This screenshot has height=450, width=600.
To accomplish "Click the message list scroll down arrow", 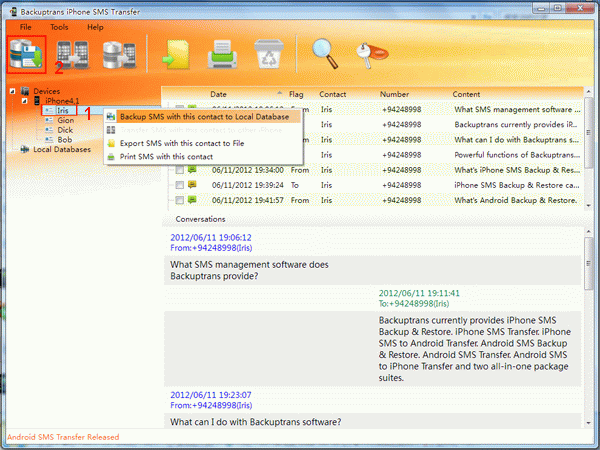I will click(589, 206).
